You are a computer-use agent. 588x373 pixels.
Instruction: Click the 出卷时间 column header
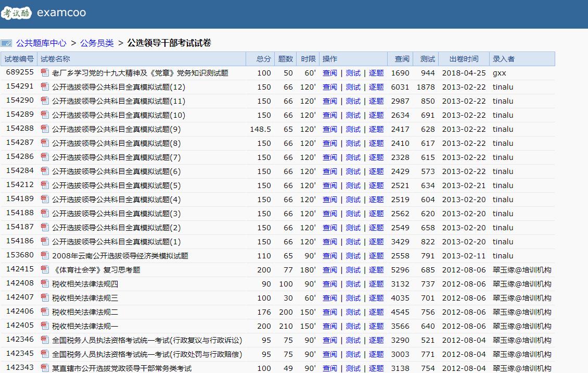[x=463, y=59]
